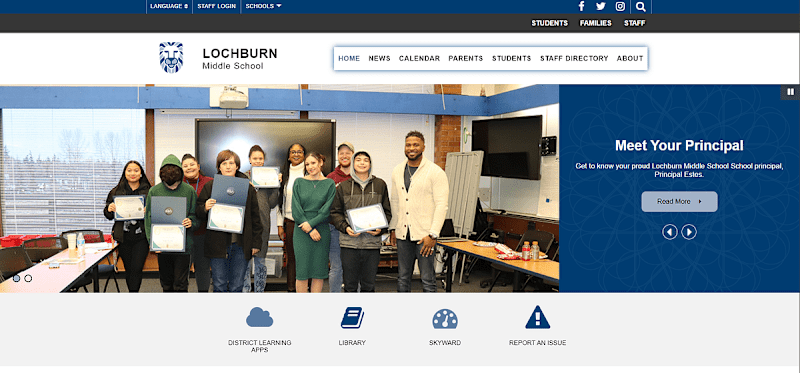Open the Staff audience link
Image resolution: width=800 pixels, height=373 pixels.
tap(635, 23)
